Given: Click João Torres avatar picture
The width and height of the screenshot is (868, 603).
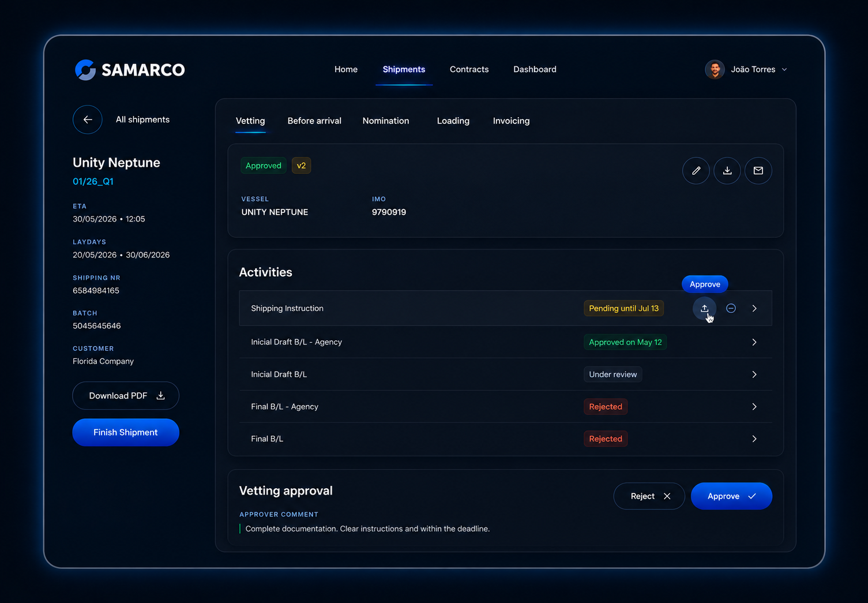Looking at the screenshot, I should [x=715, y=69].
